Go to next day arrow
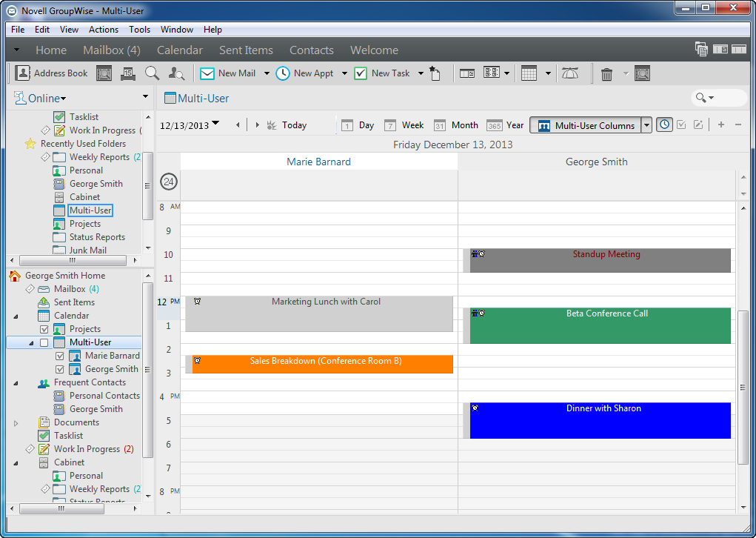The height and width of the screenshot is (538, 756). (x=257, y=125)
